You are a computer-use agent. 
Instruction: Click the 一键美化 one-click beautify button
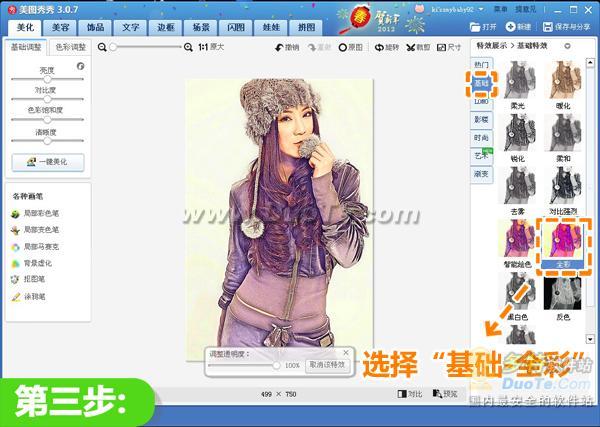point(47,162)
